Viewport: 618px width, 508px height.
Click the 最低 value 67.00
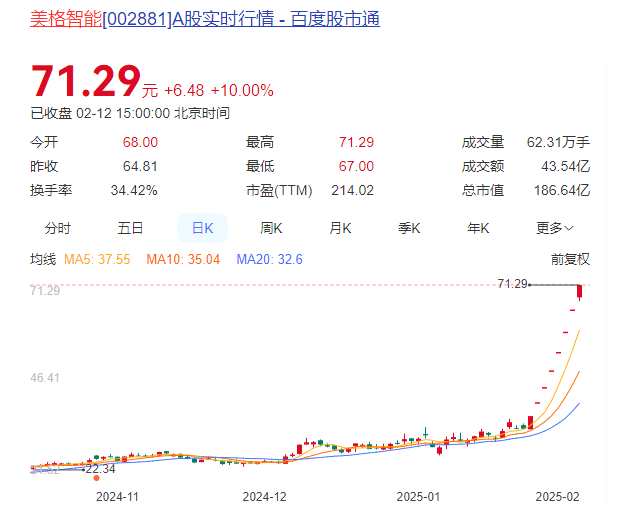pyautogui.click(x=356, y=166)
